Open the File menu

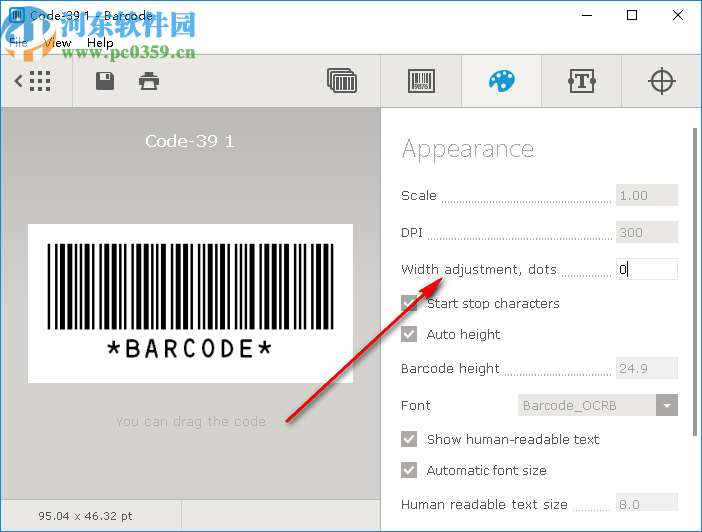click(18, 43)
